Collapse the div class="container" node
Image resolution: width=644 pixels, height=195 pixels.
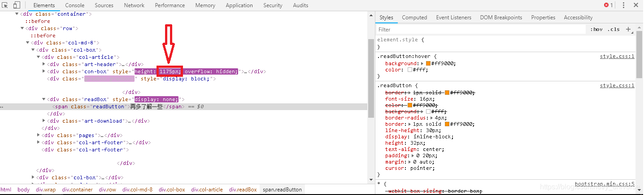pyautogui.click(x=17, y=14)
